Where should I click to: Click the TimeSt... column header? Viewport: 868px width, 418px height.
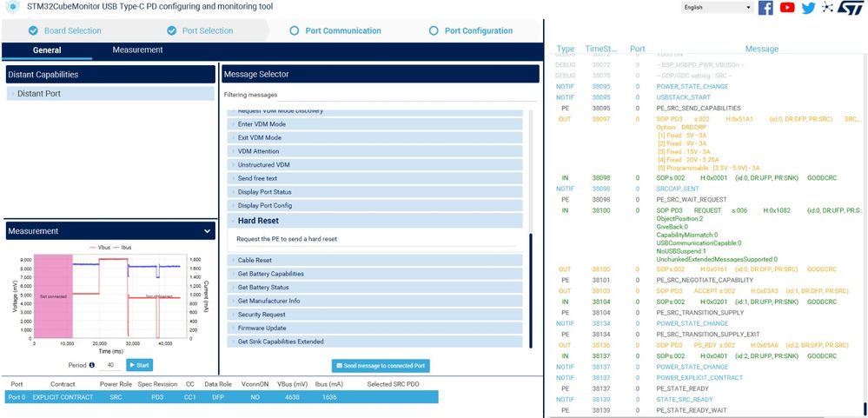(x=601, y=49)
